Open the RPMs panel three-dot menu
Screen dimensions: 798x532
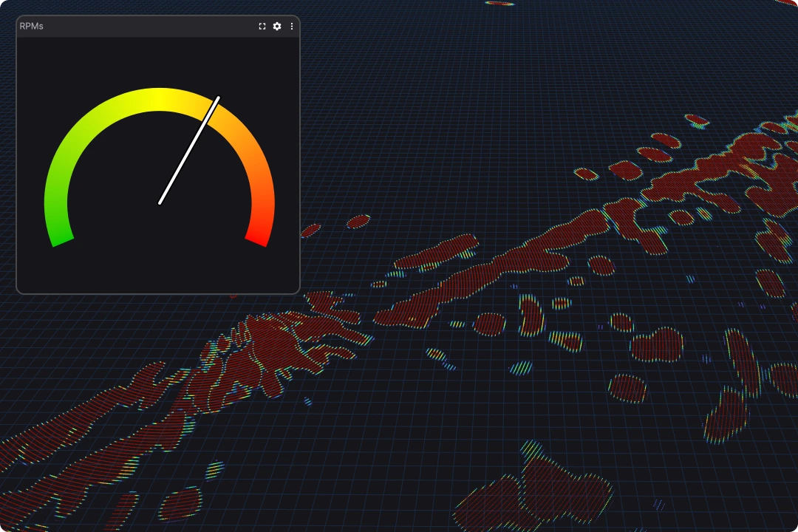pos(292,27)
